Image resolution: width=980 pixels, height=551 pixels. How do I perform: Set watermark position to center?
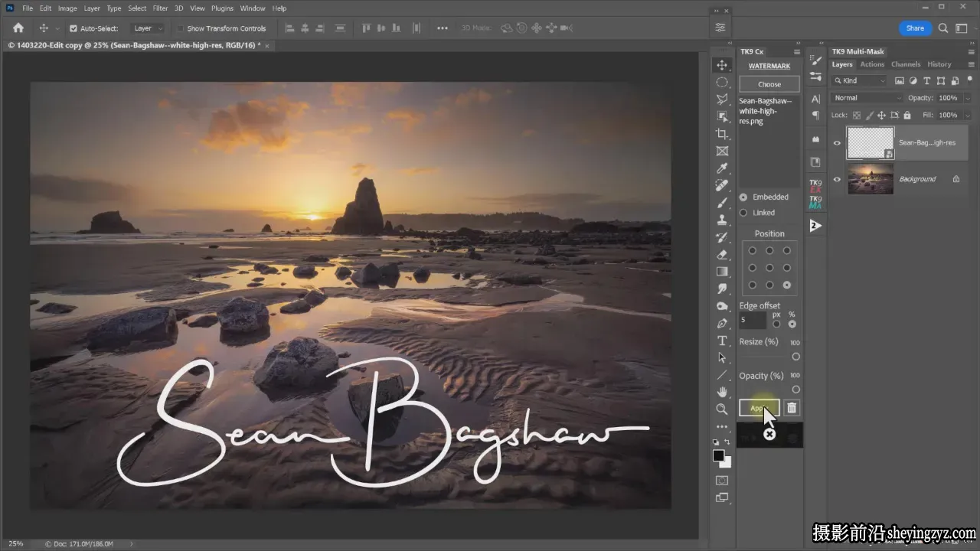pos(769,268)
